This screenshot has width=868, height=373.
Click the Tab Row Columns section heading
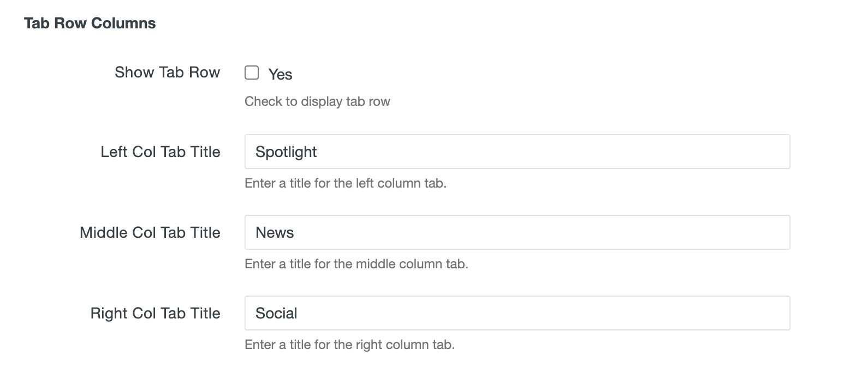[90, 23]
